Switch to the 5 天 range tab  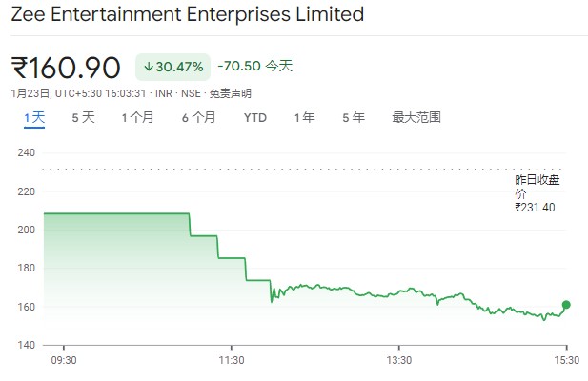coord(83,118)
